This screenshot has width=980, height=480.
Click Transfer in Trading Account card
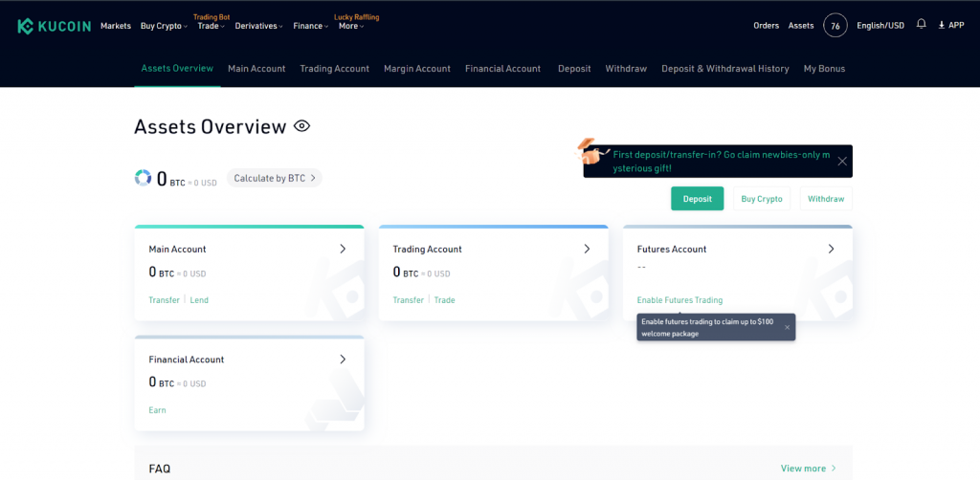click(408, 300)
